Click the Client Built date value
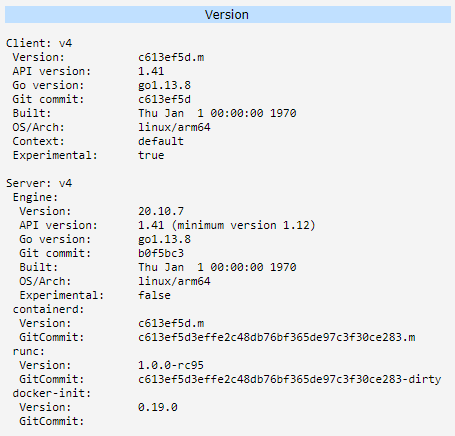The width and height of the screenshot is (455, 436). point(217,113)
